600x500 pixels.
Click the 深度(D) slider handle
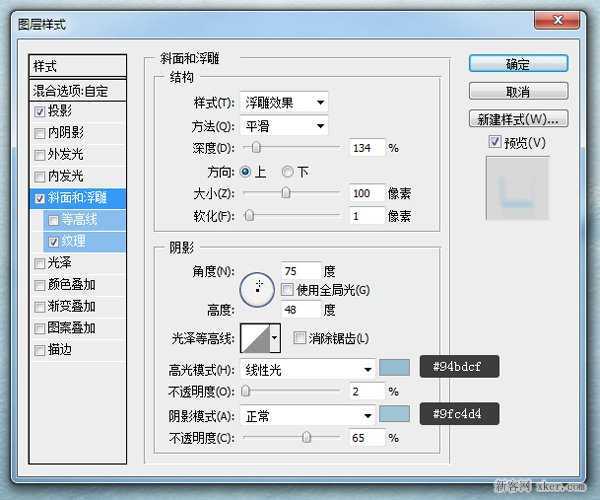coord(256,147)
